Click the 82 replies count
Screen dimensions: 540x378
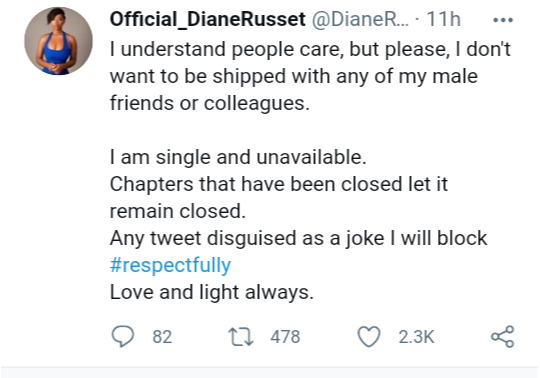162,337
